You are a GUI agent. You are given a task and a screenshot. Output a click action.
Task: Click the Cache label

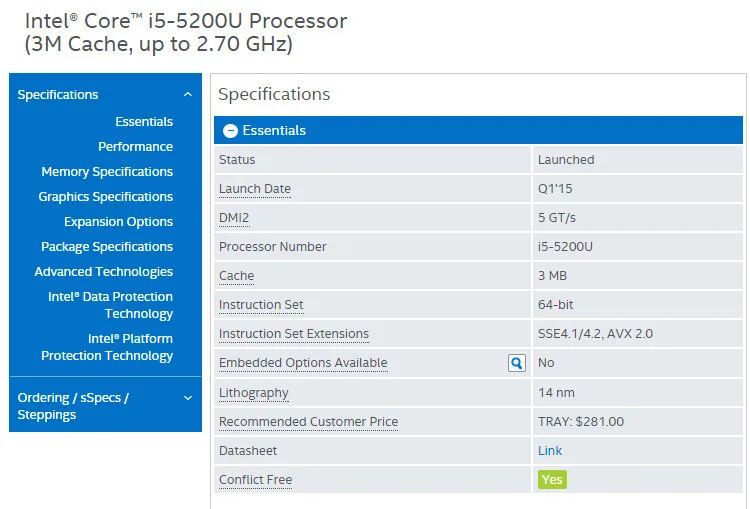click(237, 276)
